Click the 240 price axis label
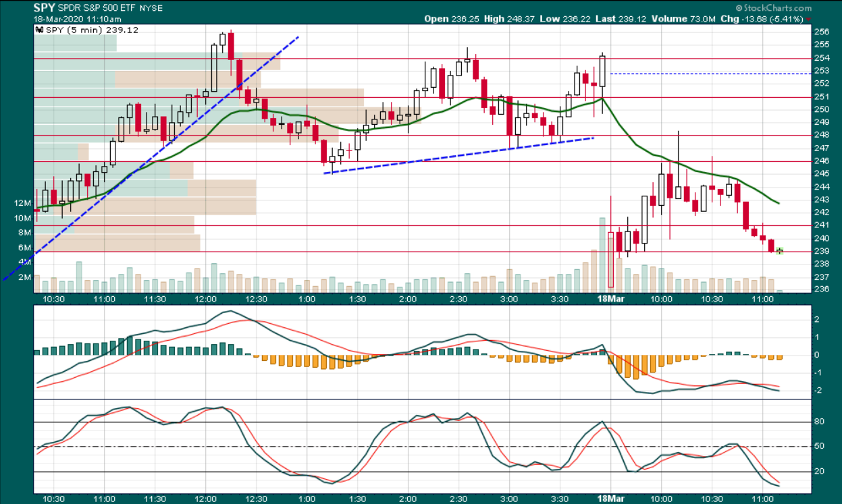The height and width of the screenshot is (504, 842). pos(822,238)
